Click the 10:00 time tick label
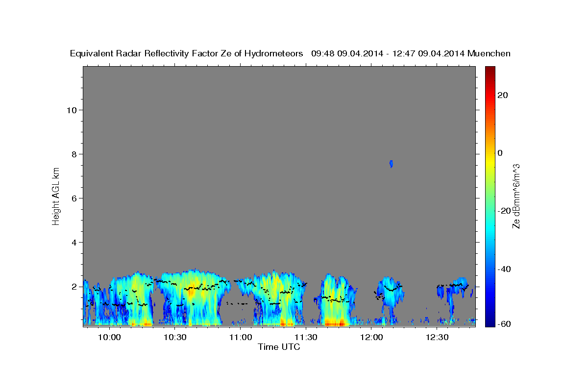Screen dimensions: 588x392 point(109,337)
